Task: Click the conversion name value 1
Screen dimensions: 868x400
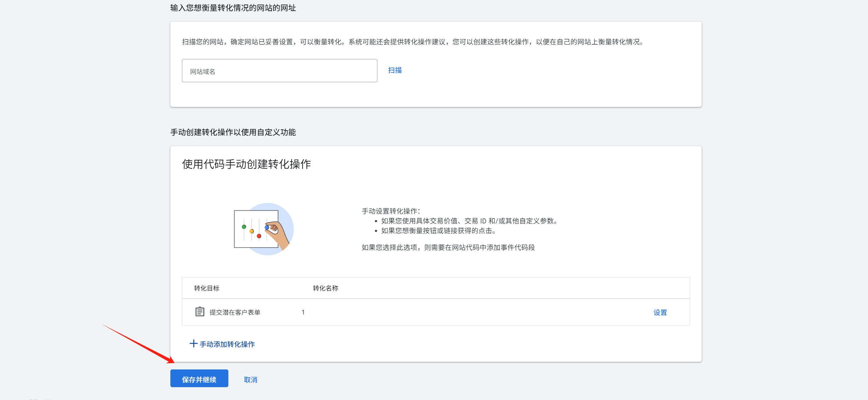Action: pos(303,312)
